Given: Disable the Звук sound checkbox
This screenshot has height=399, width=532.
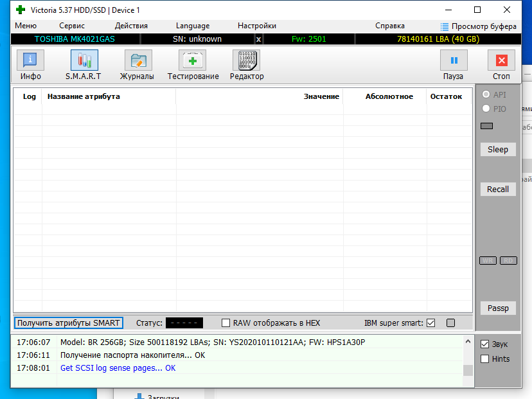Looking at the screenshot, I should [x=485, y=344].
